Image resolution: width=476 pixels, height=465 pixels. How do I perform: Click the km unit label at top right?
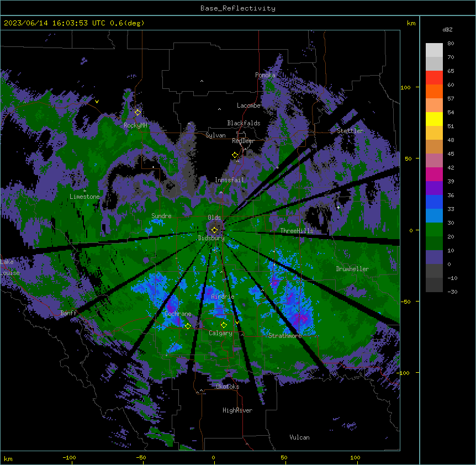click(411, 23)
